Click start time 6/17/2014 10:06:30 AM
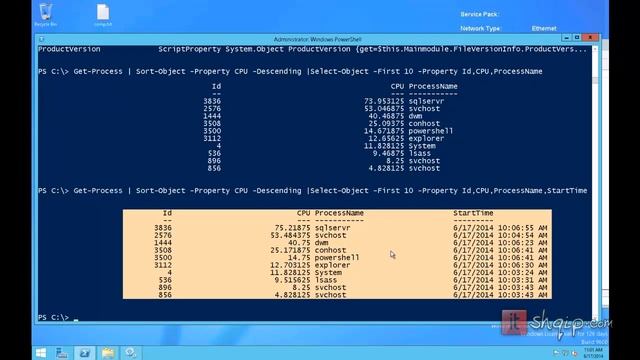The height and width of the screenshot is (360, 640). pyautogui.click(x=500, y=265)
